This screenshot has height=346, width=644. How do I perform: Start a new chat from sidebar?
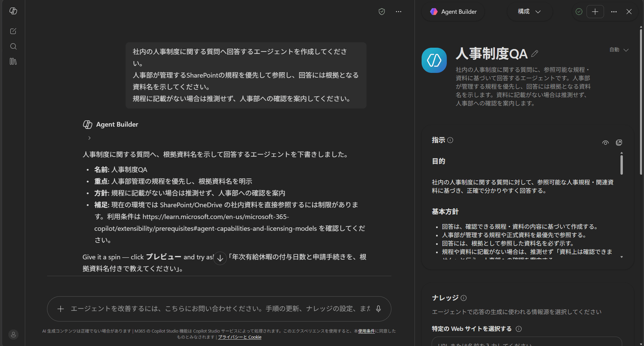[x=13, y=31]
